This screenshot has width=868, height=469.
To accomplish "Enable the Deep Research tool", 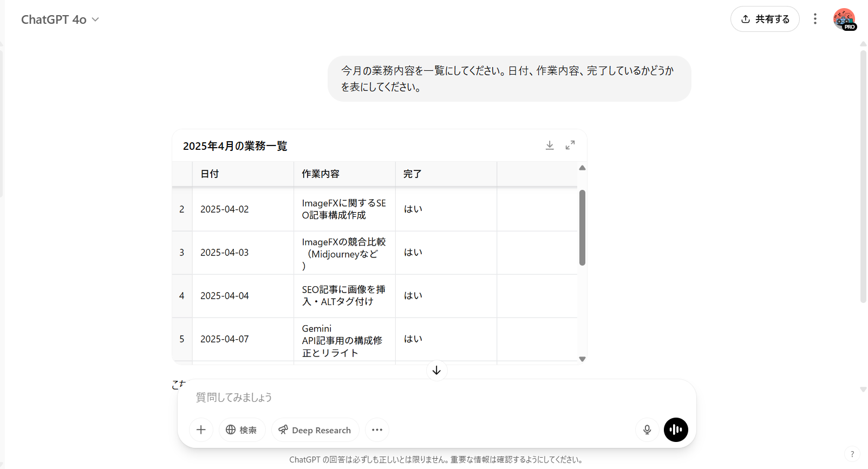I will (315, 430).
